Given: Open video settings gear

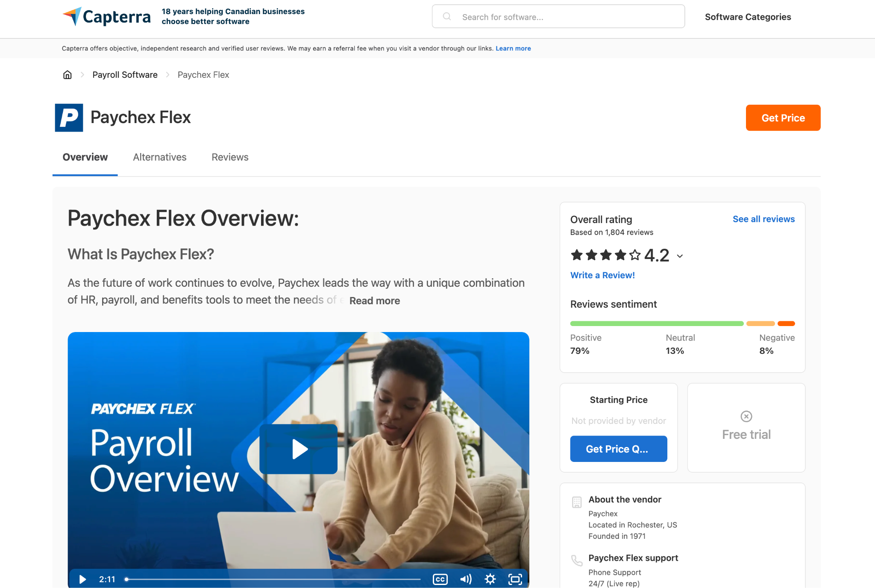Looking at the screenshot, I should (x=490, y=579).
